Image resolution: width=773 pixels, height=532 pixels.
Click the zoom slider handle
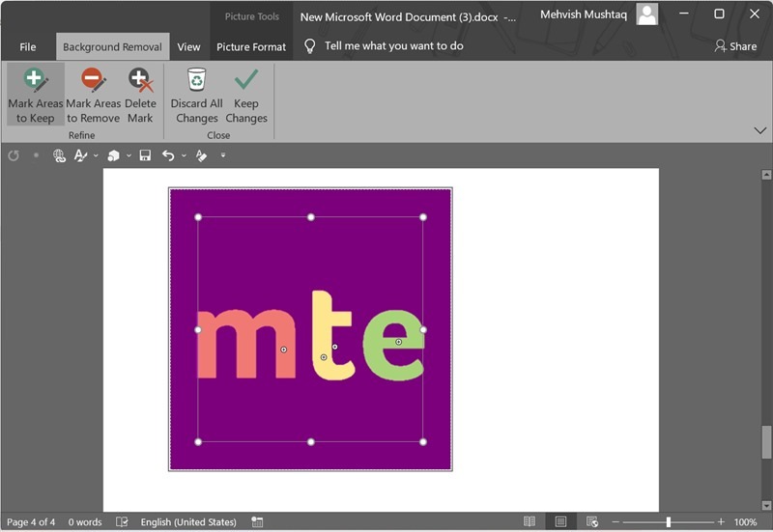pos(668,521)
